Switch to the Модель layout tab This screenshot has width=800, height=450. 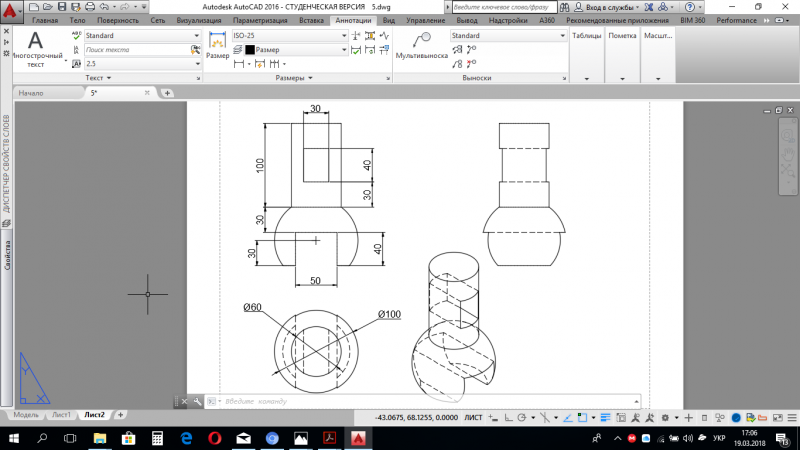pyautogui.click(x=26, y=415)
